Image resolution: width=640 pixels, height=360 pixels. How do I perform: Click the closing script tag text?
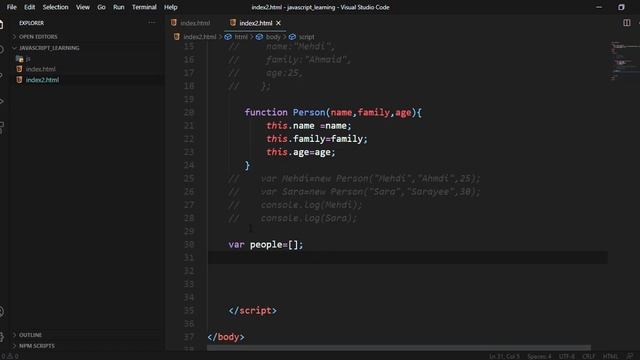253,311
